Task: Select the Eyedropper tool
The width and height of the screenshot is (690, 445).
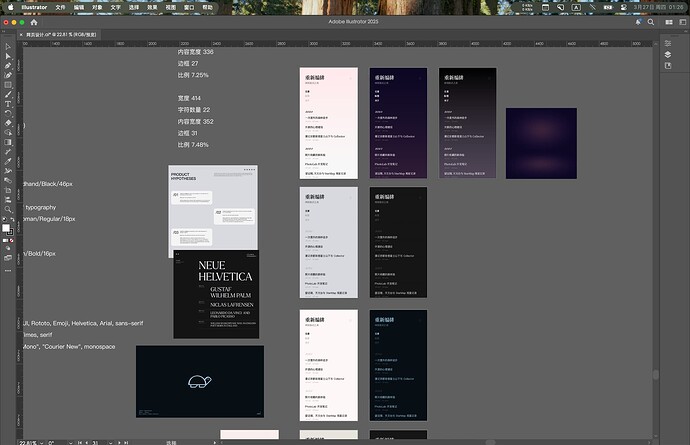Action: (x=8, y=161)
